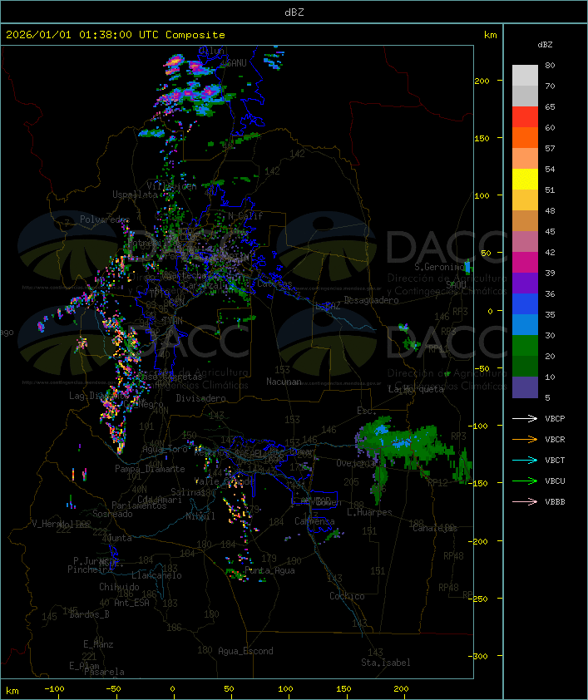Screen dimensions: 588x700
Task: Select the L.Huarpes map label
Action: 369,512
